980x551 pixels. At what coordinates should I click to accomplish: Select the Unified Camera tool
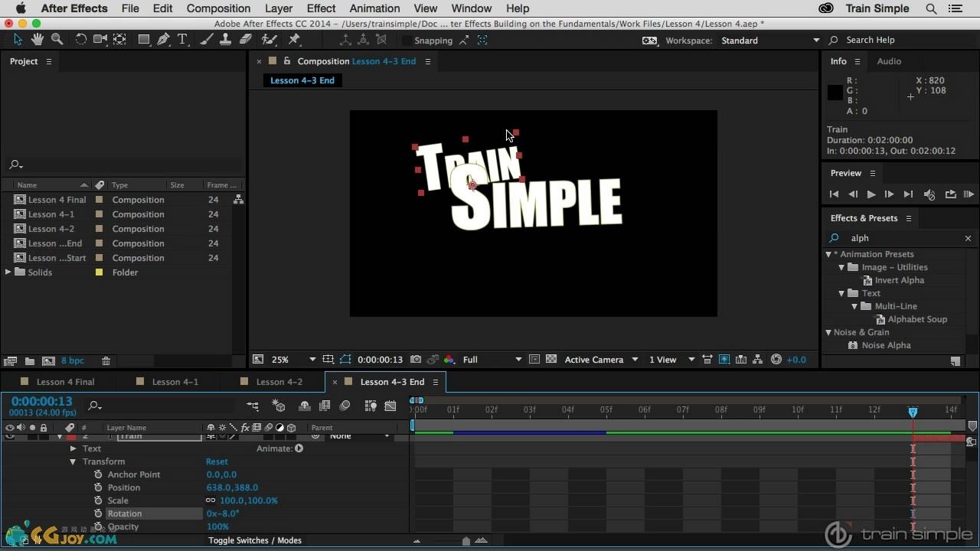click(100, 40)
